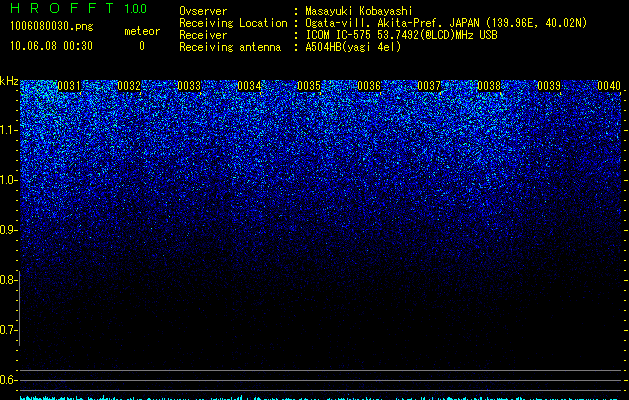Click the meteor label
629x400 pixels.
click(142, 31)
